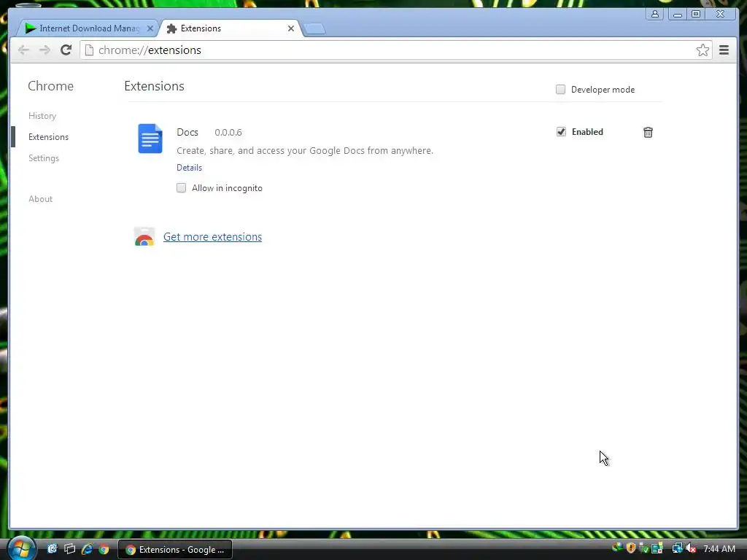Viewport: 747px width, 560px height.
Task: Open the Windows Start orb
Action: (21, 548)
